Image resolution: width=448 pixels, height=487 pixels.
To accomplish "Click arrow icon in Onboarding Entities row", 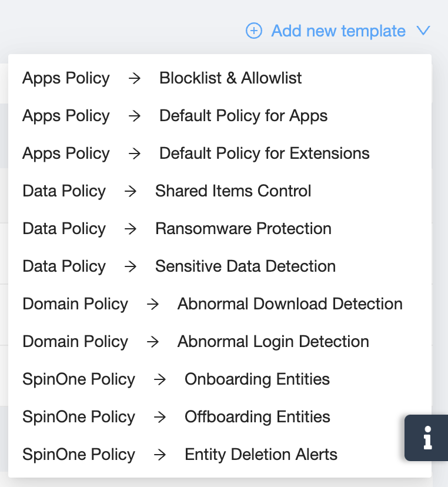I will click(160, 379).
